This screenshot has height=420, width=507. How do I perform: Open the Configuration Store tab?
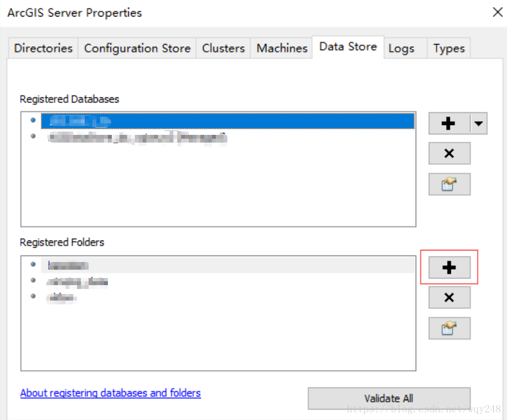point(137,48)
